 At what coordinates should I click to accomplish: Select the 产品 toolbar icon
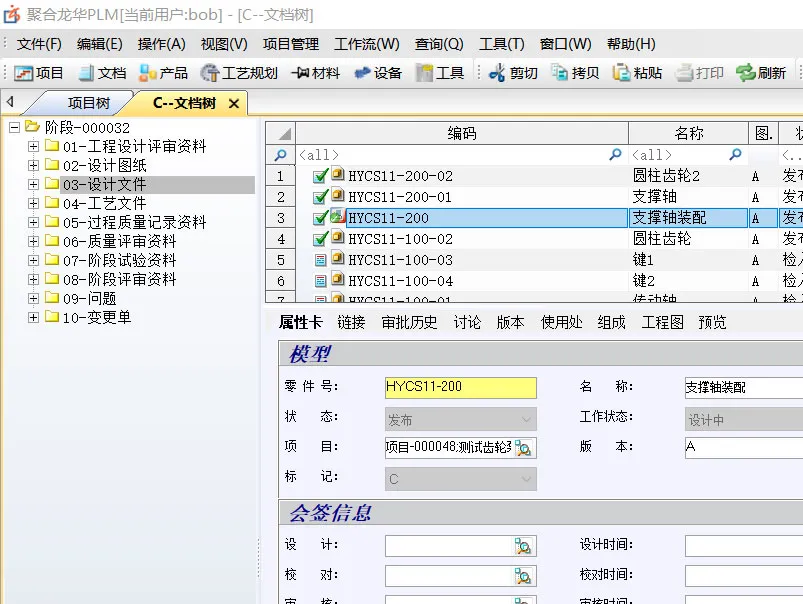click(148, 73)
